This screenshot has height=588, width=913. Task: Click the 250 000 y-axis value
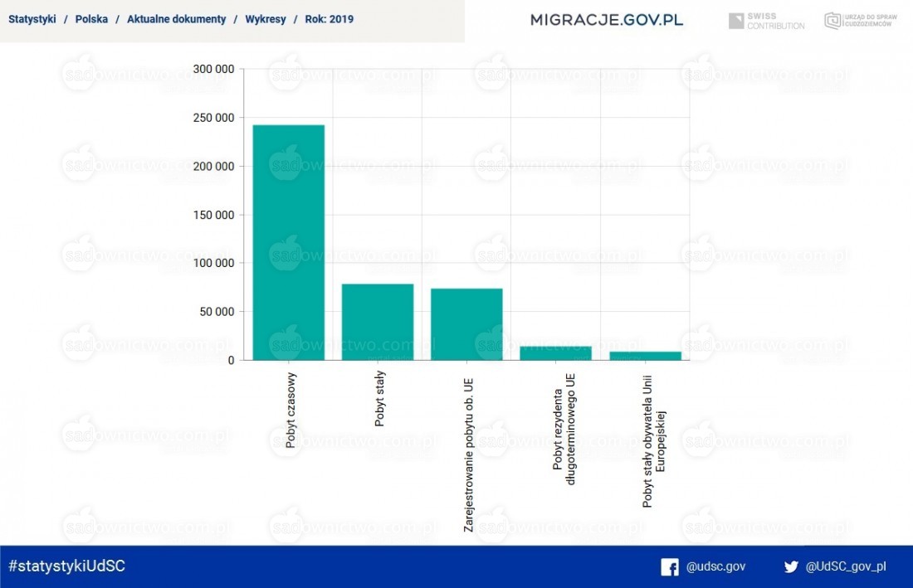pyautogui.click(x=213, y=118)
